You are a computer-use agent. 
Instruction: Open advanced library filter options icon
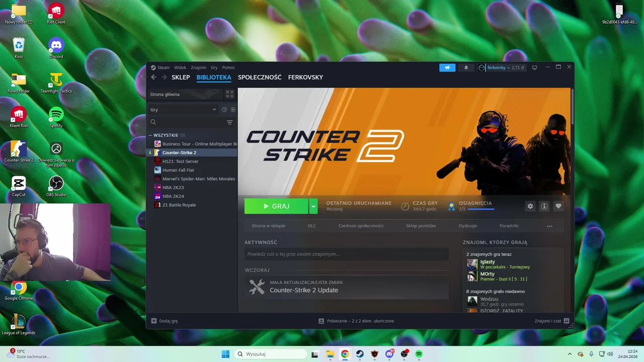point(229,122)
